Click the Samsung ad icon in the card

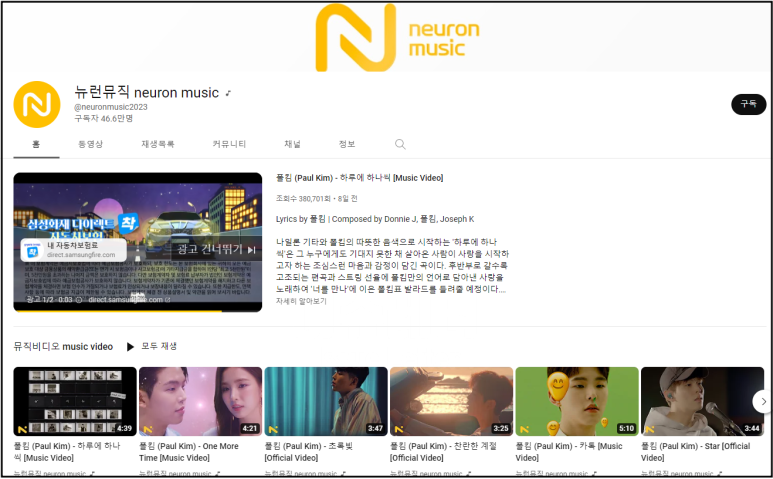point(32,251)
